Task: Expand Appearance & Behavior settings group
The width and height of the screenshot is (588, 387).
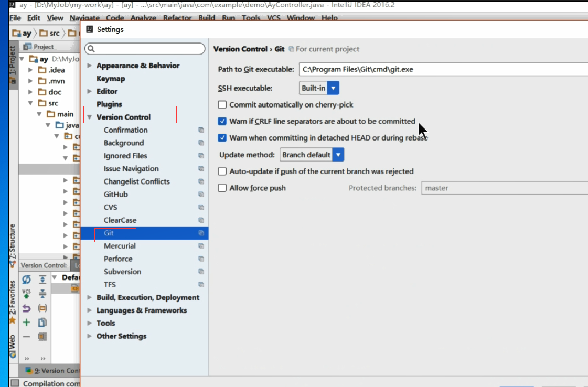Action: pos(89,66)
